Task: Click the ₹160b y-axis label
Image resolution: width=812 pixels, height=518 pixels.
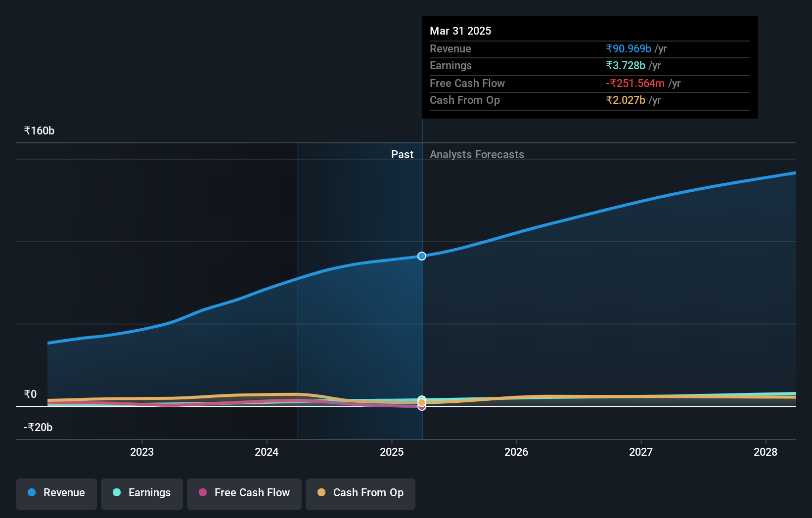Action: tap(39, 130)
